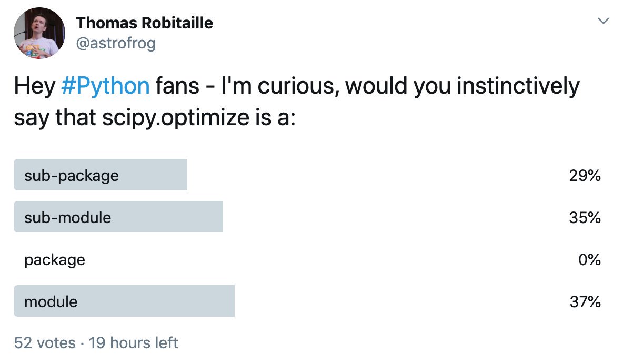Click the word instinctively in the tweet

tap(518, 86)
